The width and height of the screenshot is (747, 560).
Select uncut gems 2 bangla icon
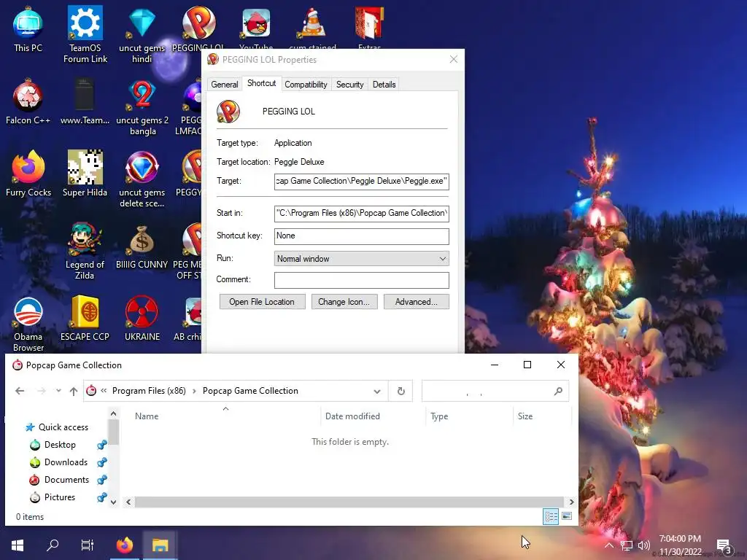tap(142, 106)
